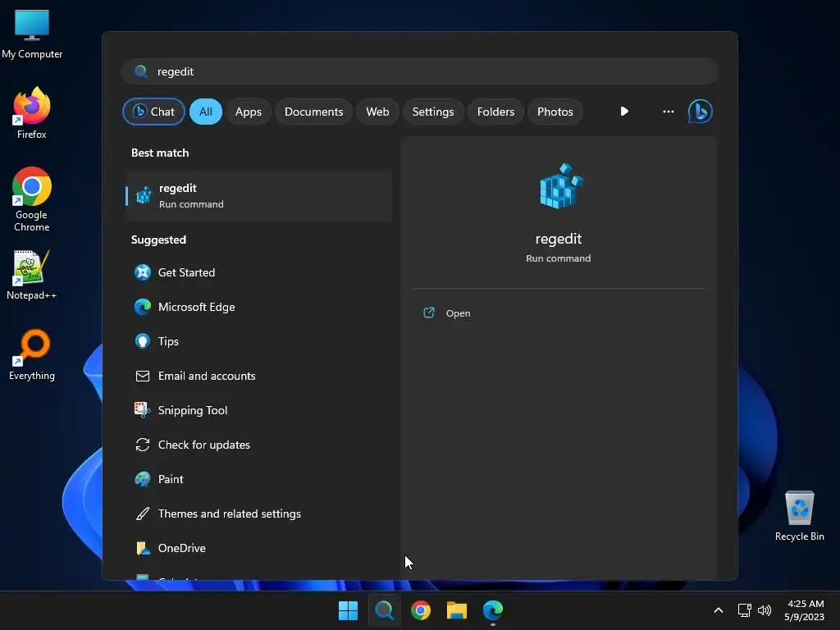Open Themes and related settings

pos(259,514)
